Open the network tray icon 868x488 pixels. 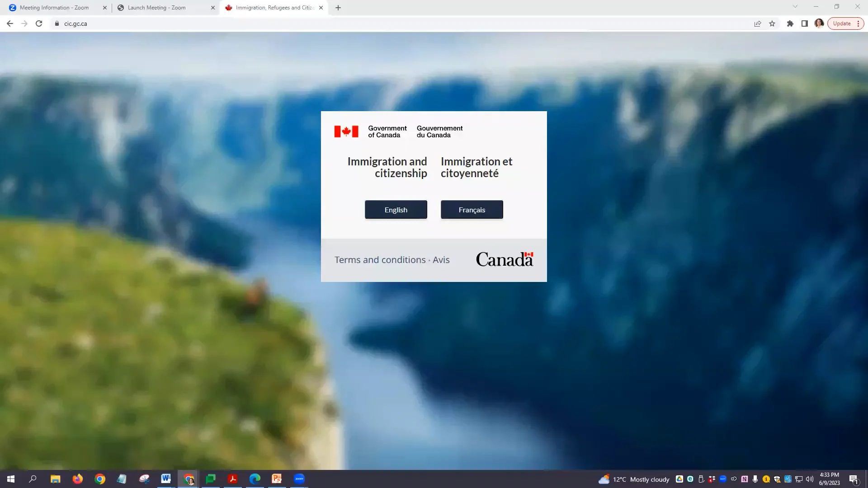pos(799,479)
